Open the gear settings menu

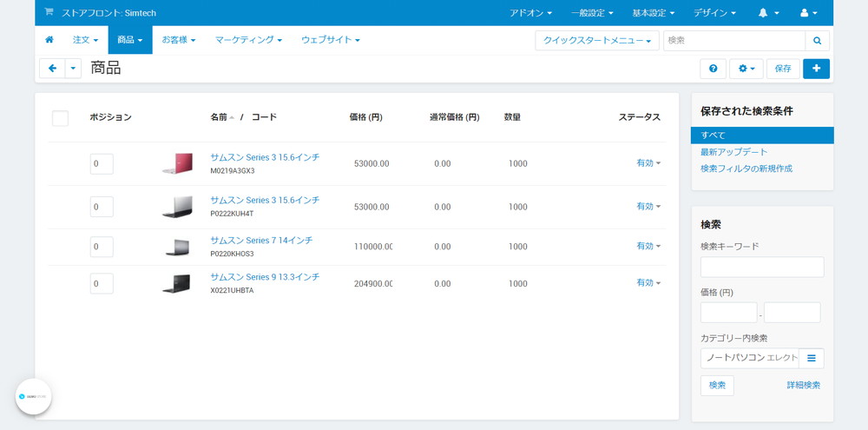[746, 69]
